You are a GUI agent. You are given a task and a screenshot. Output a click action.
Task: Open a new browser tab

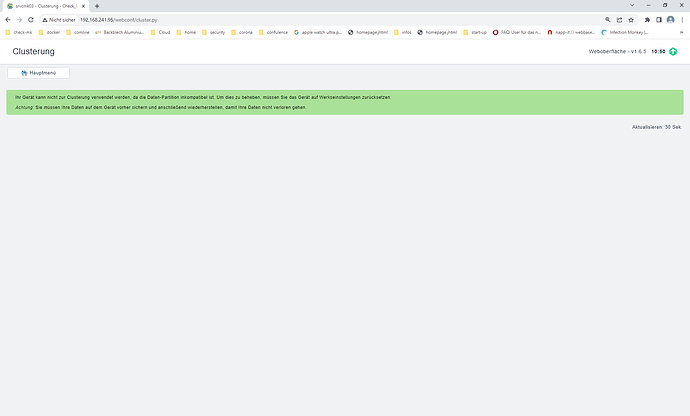[x=97, y=6]
